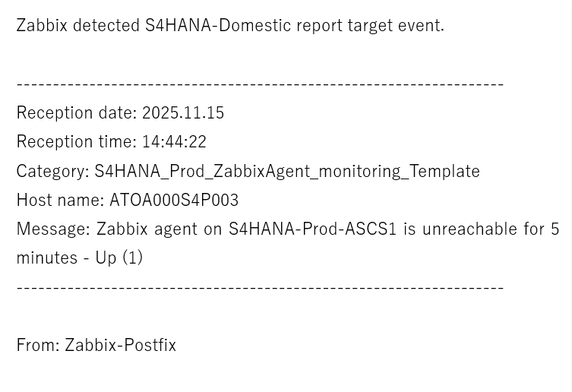Screen dimensions: 572x392
Task: Click the upper dashed separator line
Action: tap(260, 84)
